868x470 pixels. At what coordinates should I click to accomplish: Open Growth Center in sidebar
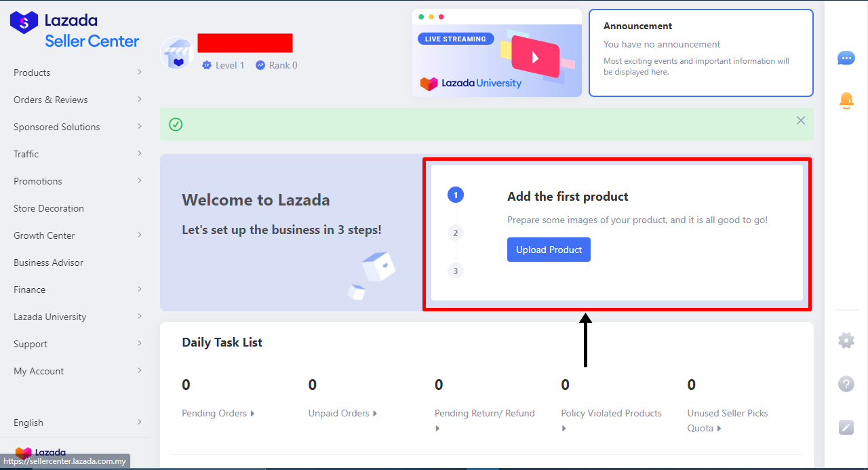(x=44, y=235)
